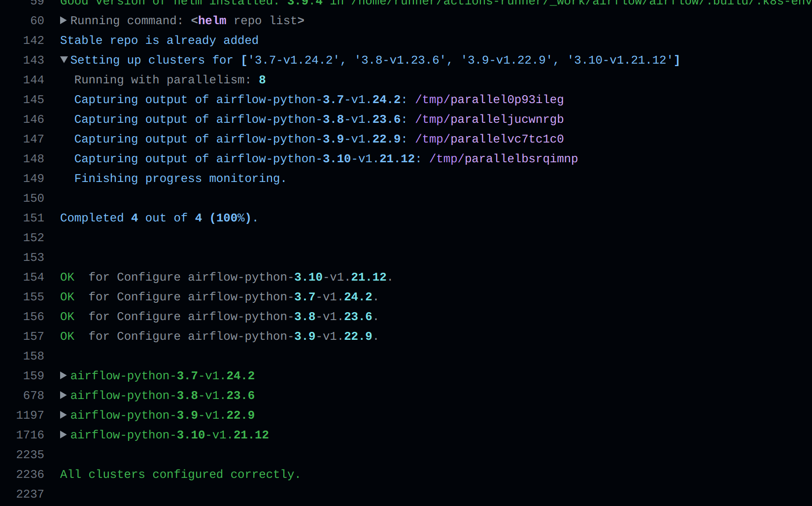Click OK line for Configure airflow-python-3.7-v1.24.2
The image size is (812, 506).
219,297
